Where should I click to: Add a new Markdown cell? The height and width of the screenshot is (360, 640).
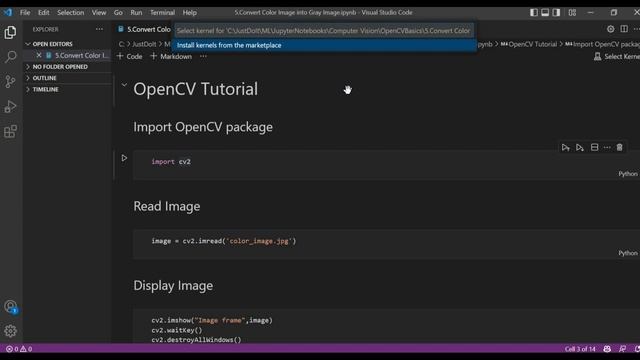click(x=171, y=56)
